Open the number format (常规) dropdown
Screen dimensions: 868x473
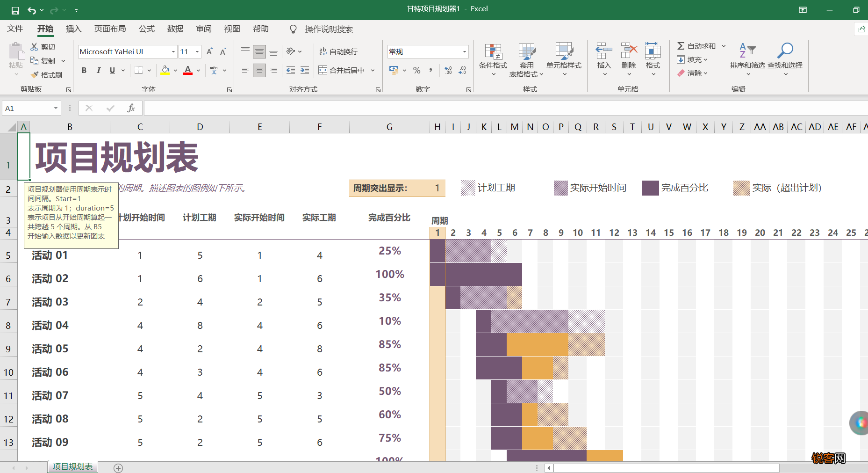tap(464, 51)
